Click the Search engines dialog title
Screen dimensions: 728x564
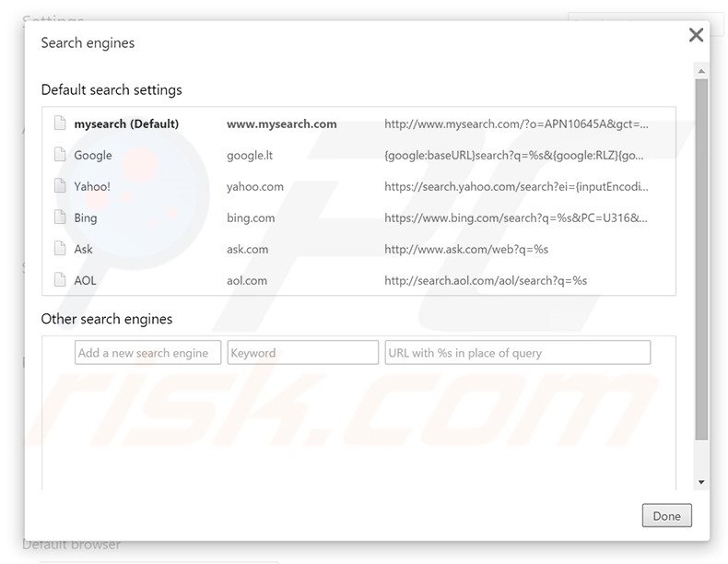[88, 42]
